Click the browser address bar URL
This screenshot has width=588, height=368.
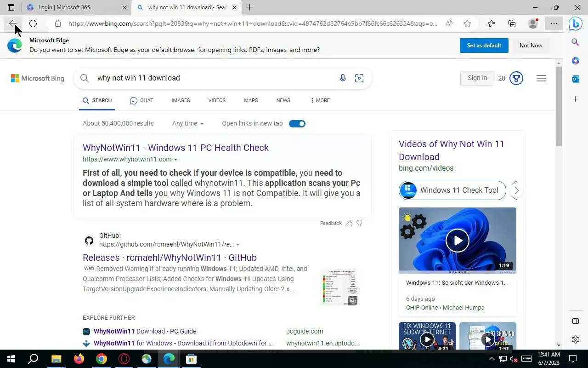pyautogui.click(x=253, y=23)
